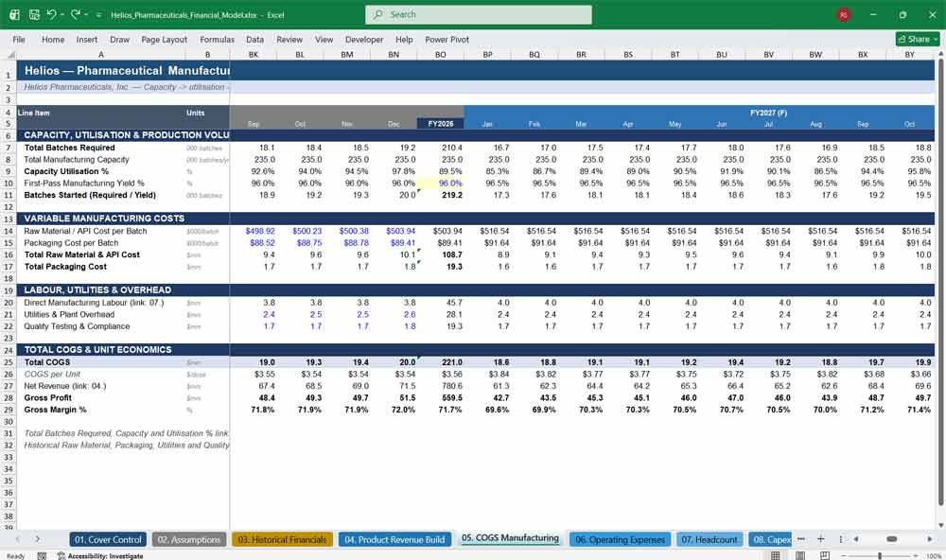
Task: Open the View ribbon tab
Action: (x=324, y=39)
